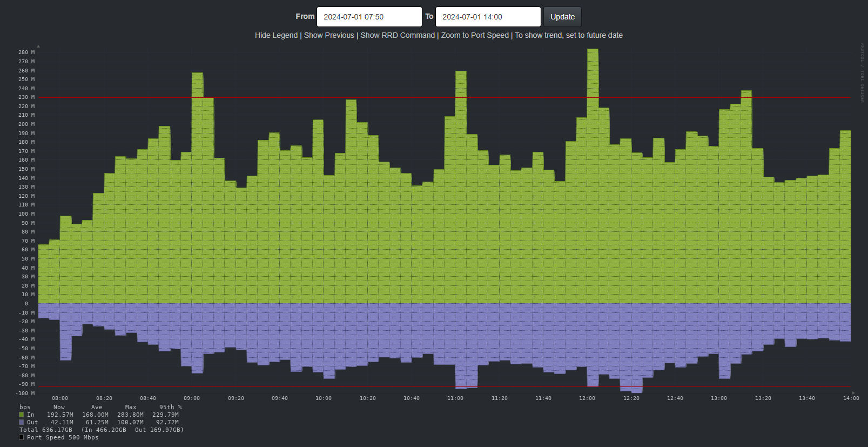Click the 11:00 time axis label
The width and height of the screenshot is (868, 447).
pos(455,398)
